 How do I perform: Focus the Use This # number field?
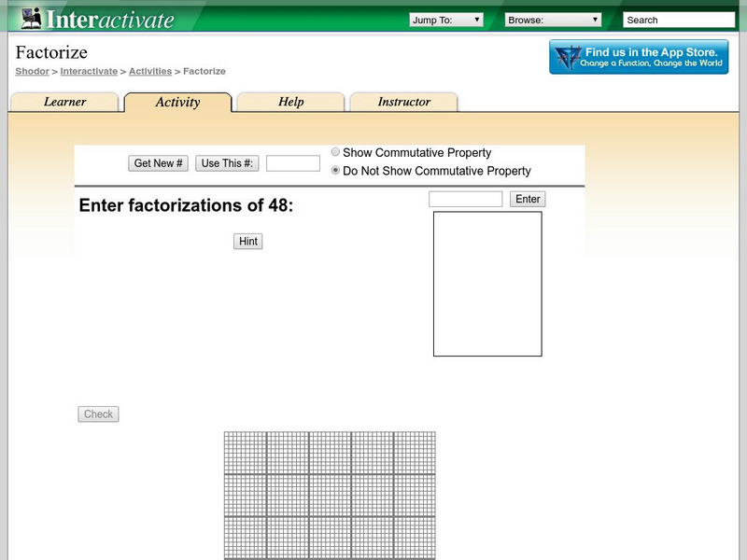click(293, 163)
